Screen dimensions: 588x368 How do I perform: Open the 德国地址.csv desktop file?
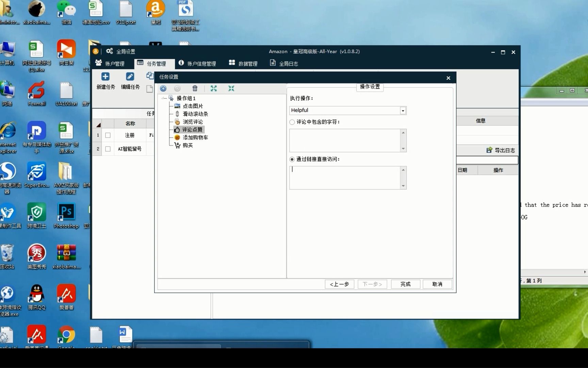click(96, 13)
